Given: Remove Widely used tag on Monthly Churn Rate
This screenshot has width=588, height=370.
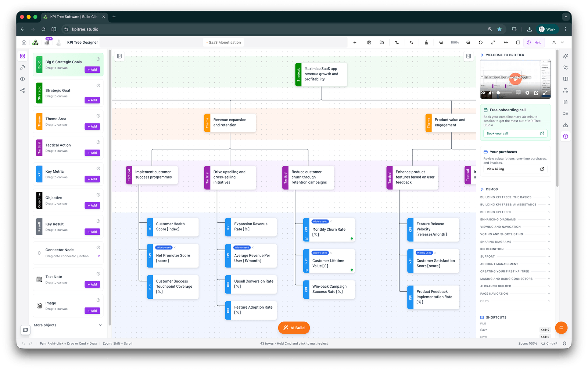Looking at the screenshot, I should click(x=331, y=222).
